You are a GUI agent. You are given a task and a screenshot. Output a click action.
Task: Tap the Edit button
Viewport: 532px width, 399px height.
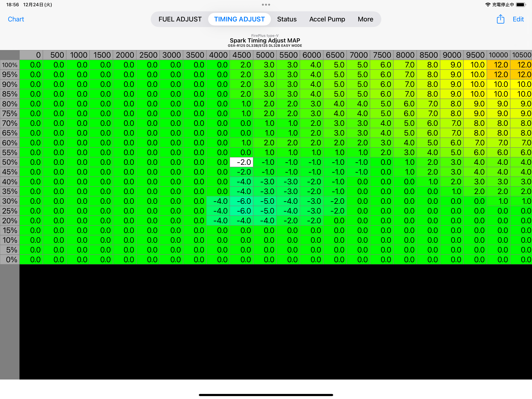point(518,19)
